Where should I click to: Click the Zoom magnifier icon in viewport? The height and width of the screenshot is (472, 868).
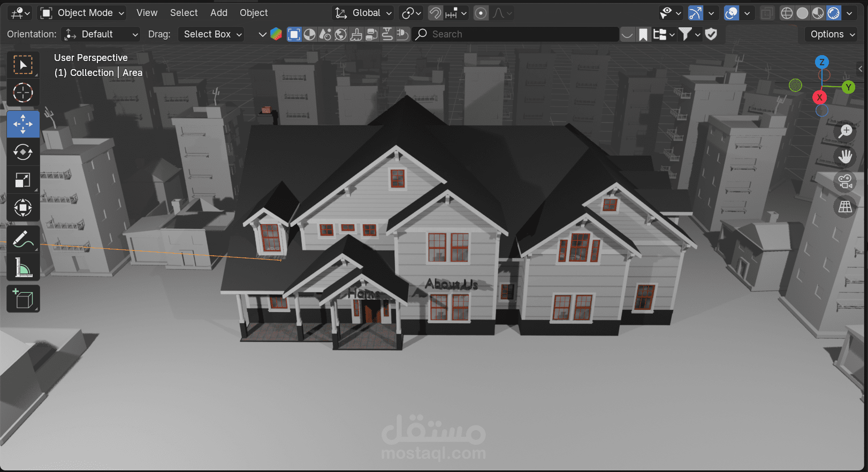845,131
